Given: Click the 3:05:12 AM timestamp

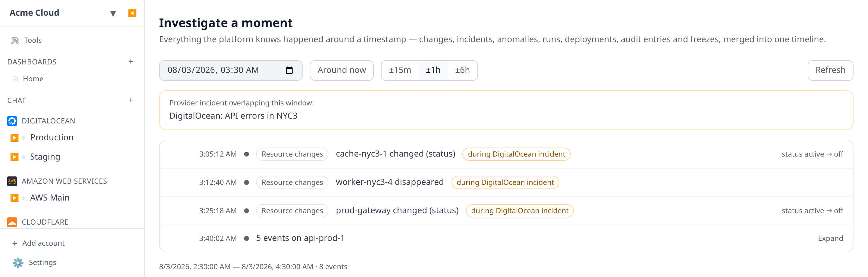Looking at the screenshot, I should point(218,154).
